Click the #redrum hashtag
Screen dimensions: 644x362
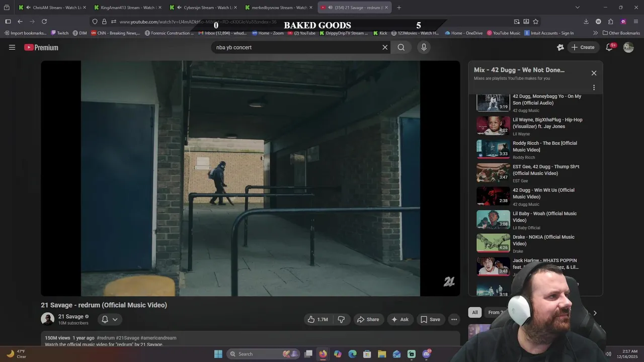106,338
